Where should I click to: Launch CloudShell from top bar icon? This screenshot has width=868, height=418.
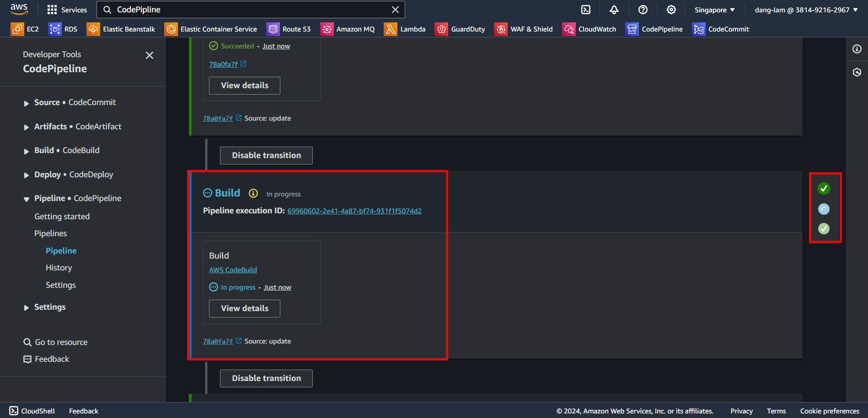pos(585,10)
